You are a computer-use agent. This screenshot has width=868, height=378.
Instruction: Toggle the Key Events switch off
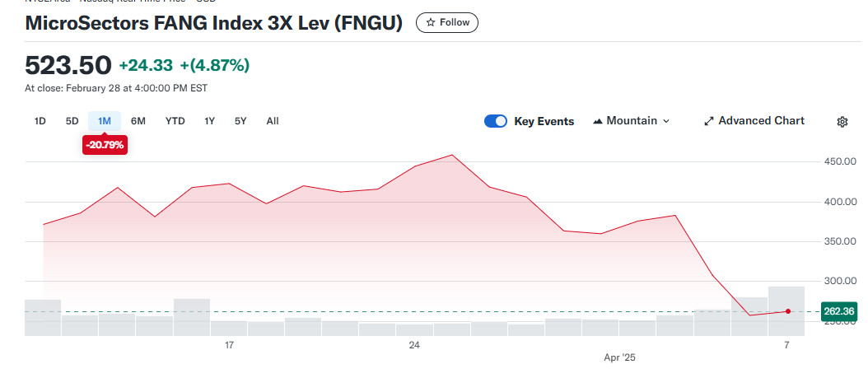pos(496,121)
